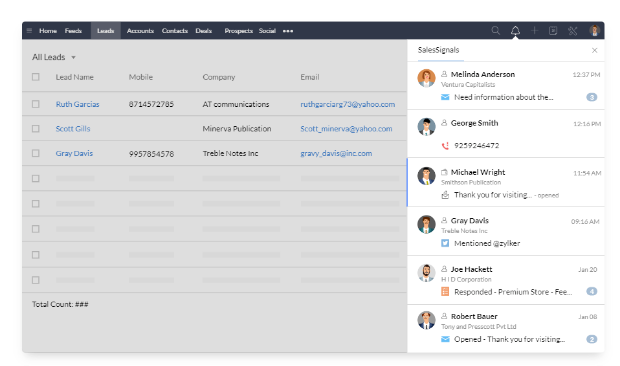Go to the Prospects tab
620x366 pixels.
[x=238, y=31]
